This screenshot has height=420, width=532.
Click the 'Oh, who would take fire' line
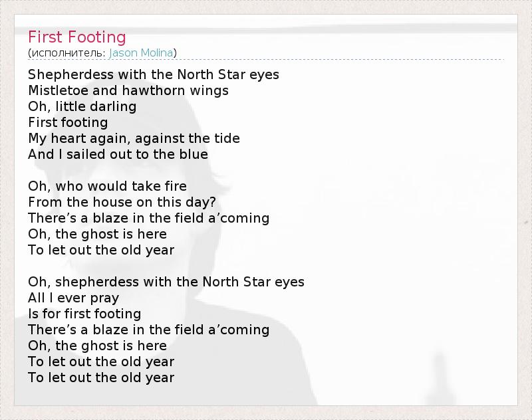108,186
